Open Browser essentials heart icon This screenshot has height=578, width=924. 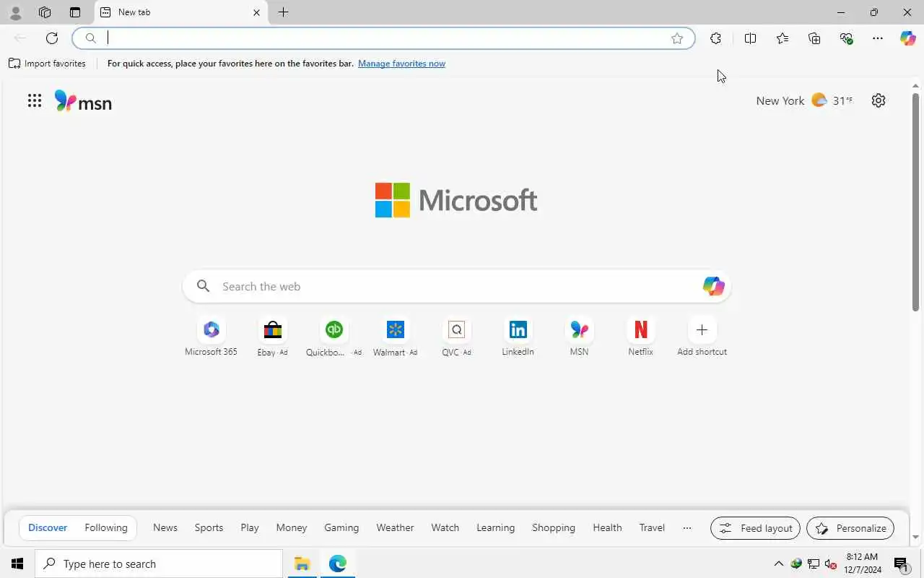click(x=847, y=38)
